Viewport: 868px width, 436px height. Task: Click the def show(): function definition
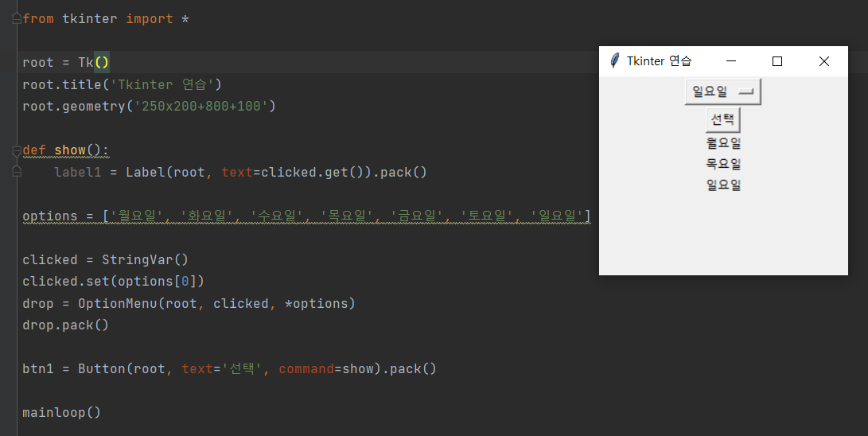66,150
